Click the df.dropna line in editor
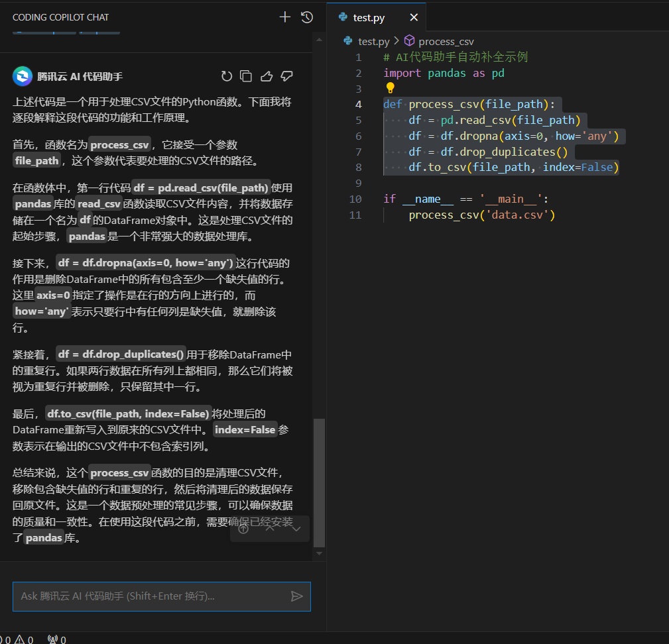669x644 pixels. [x=514, y=136]
